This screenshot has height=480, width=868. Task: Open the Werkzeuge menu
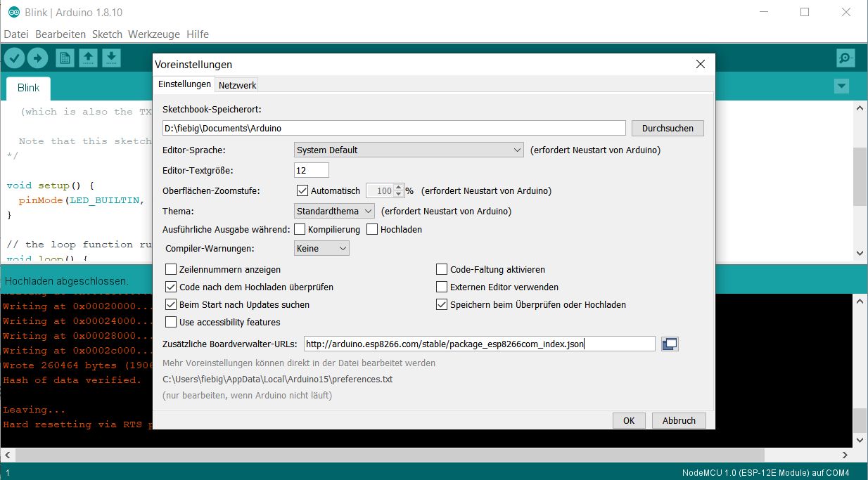tap(154, 34)
